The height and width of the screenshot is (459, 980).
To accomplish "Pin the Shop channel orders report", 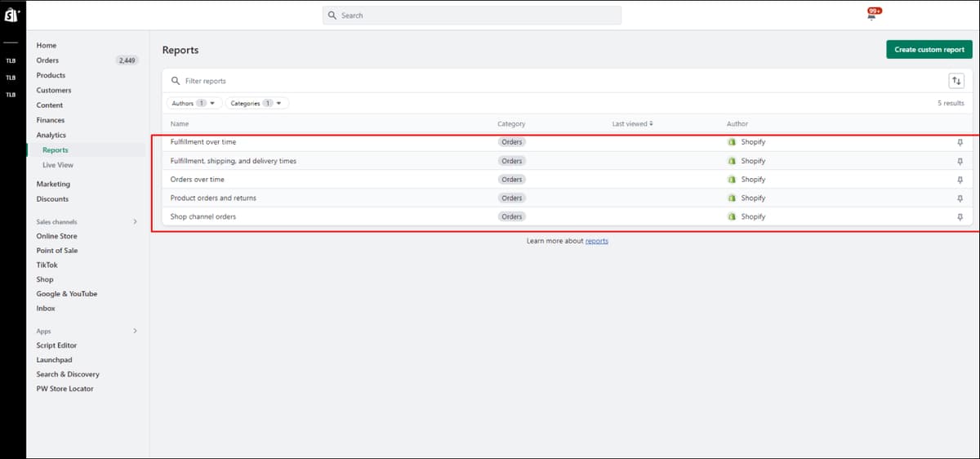I will coord(960,216).
